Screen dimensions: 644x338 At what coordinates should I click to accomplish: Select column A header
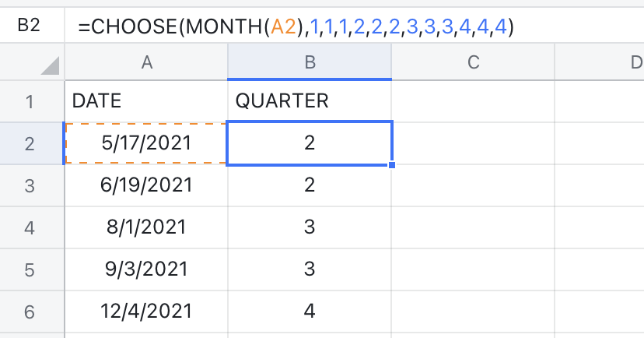(x=145, y=64)
